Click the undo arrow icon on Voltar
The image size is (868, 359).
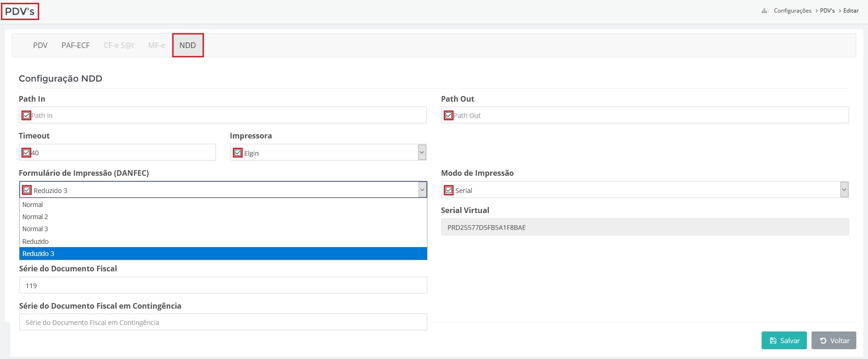tap(823, 341)
